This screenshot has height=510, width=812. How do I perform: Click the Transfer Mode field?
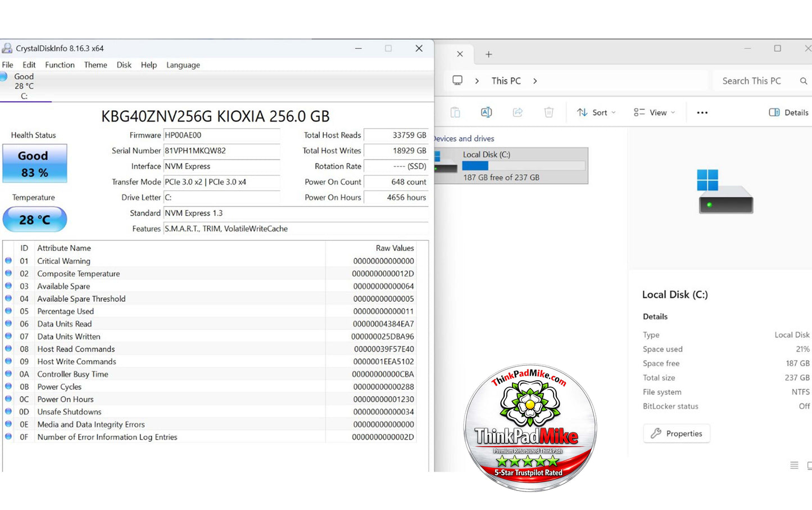222,183
